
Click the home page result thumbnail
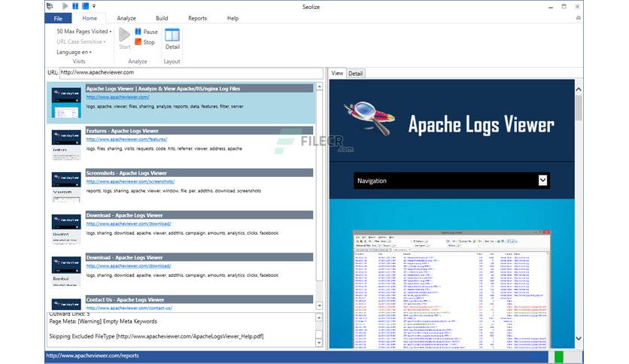(x=66, y=103)
